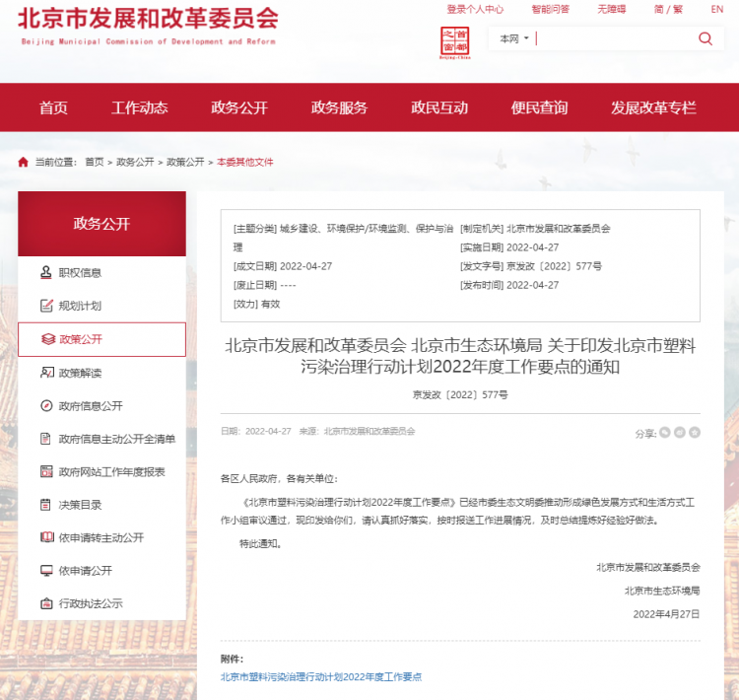
Task: Click into the site search field
Action: (615, 38)
